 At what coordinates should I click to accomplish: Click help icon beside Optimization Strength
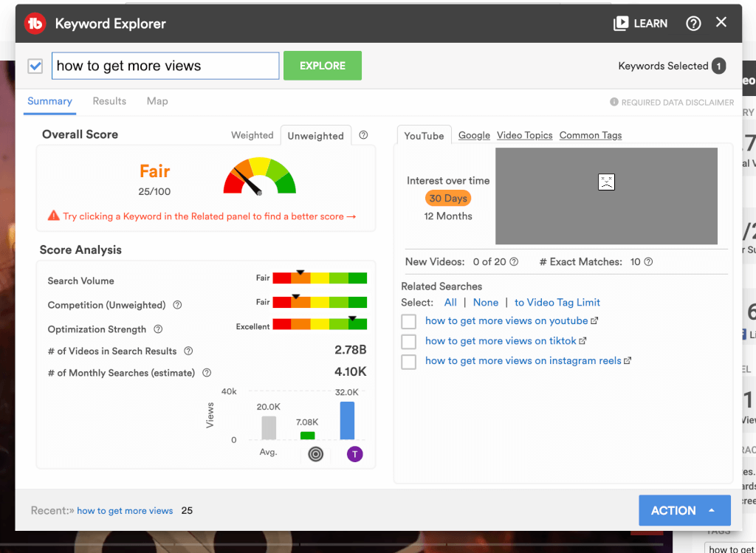click(x=158, y=329)
